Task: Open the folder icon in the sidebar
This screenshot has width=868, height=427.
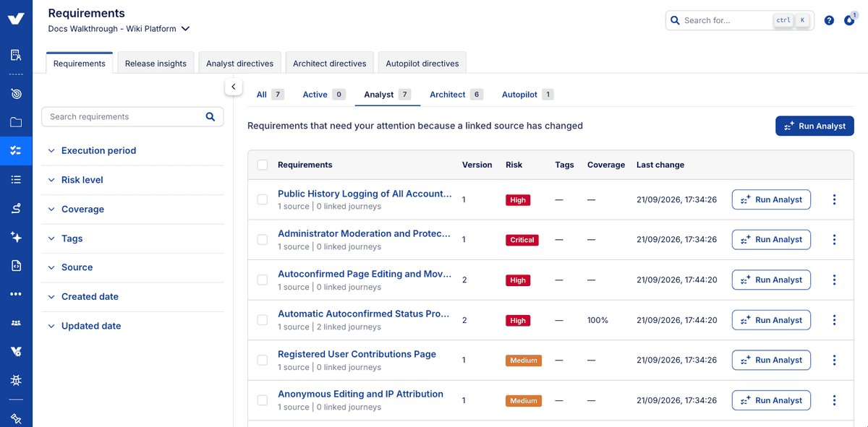Action: (16, 122)
